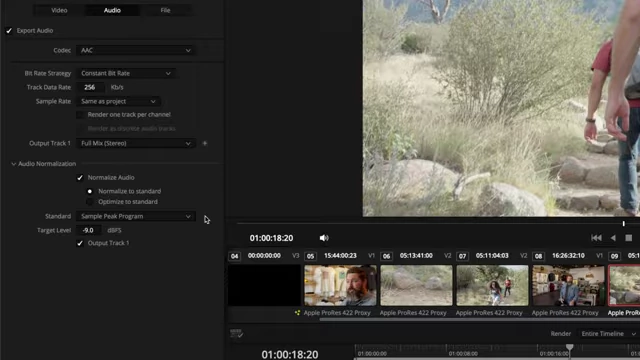Select the black clip 04 thumbnail
This screenshot has width=640, height=360.
(264, 285)
